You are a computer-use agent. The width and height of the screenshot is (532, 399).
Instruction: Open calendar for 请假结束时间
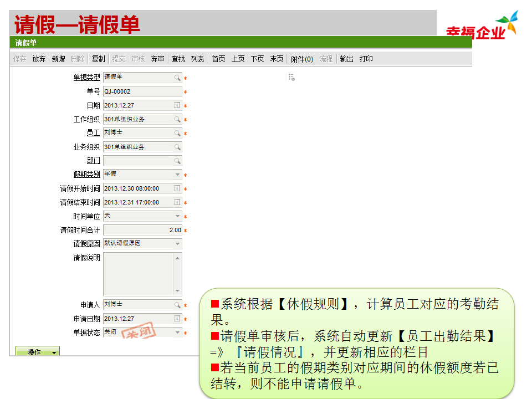point(177,202)
